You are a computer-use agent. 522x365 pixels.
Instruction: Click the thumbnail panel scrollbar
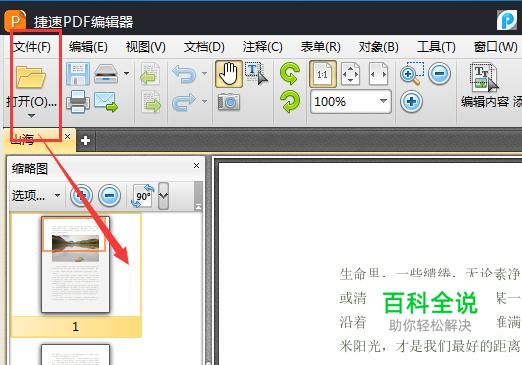coord(198,195)
